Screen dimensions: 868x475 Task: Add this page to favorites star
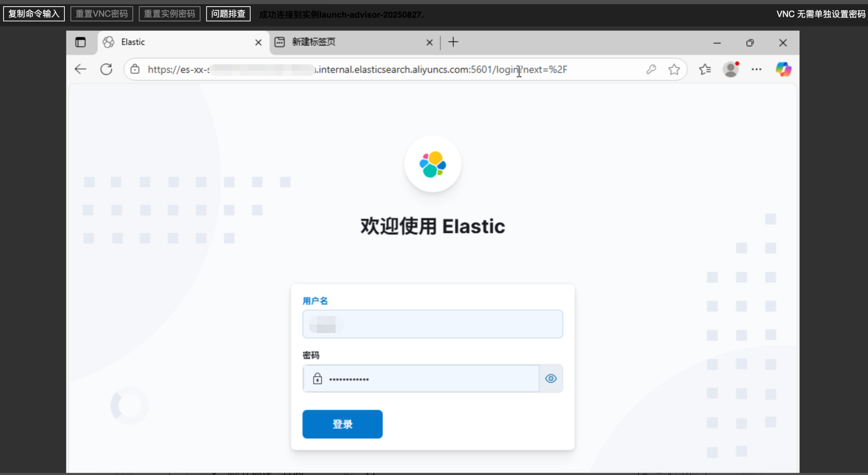[x=674, y=69]
